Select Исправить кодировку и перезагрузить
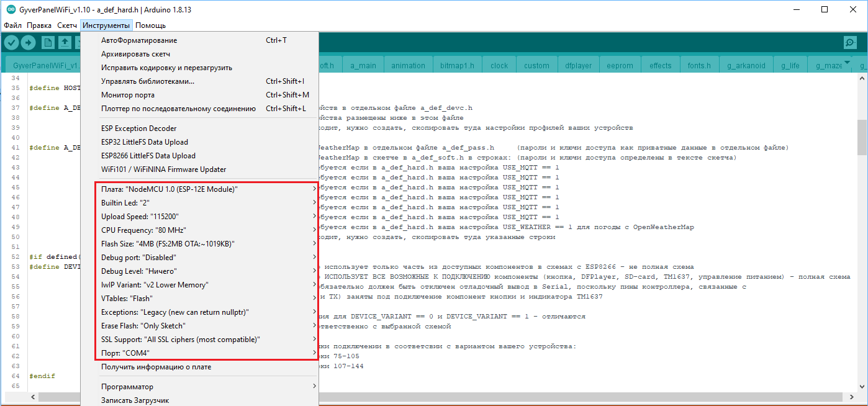Viewport: 868px width, 406px height. coord(199,68)
